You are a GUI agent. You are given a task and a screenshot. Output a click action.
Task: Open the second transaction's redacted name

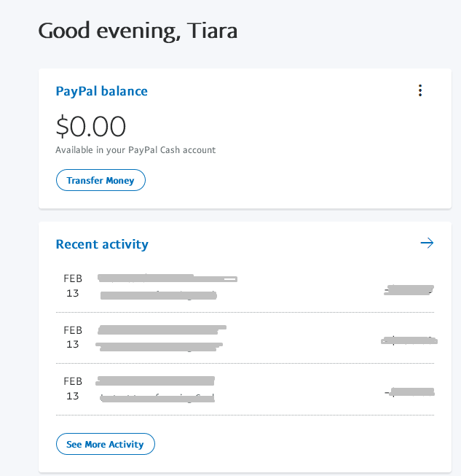click(162, 329)
